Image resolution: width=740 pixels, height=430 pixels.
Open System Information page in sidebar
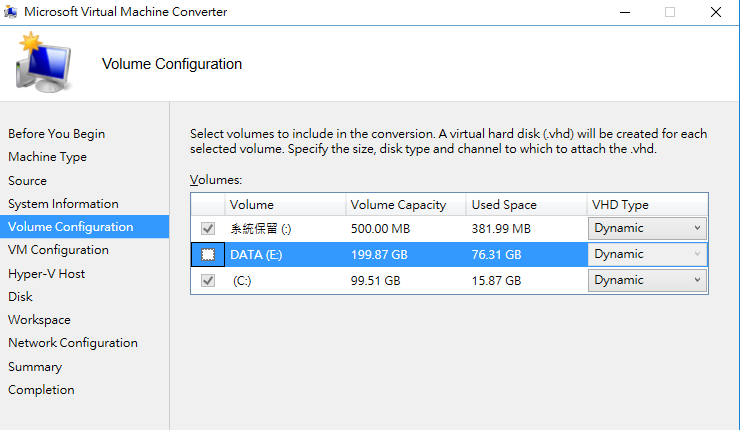coord(63,204)
